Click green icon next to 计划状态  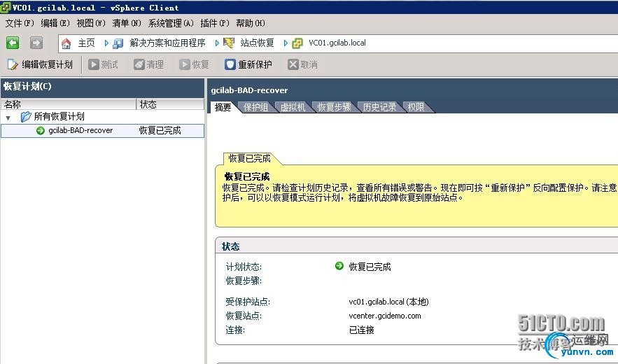(x=339, y=266)
